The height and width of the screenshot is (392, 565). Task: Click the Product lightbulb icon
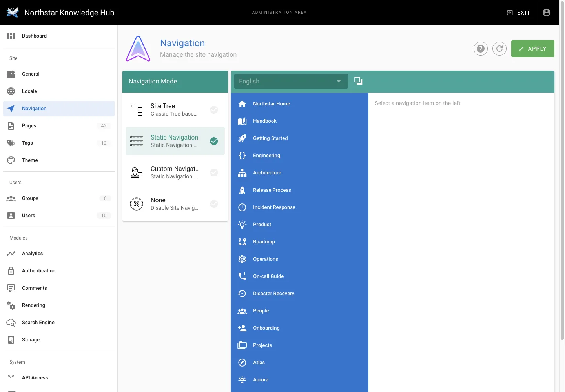pos(242,225)
